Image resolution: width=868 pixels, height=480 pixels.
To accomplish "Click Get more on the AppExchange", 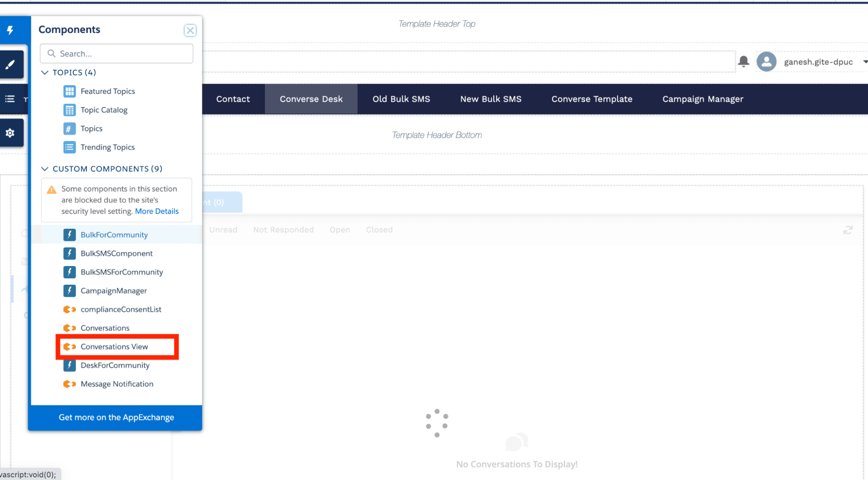I will click(x=116, y=417).
